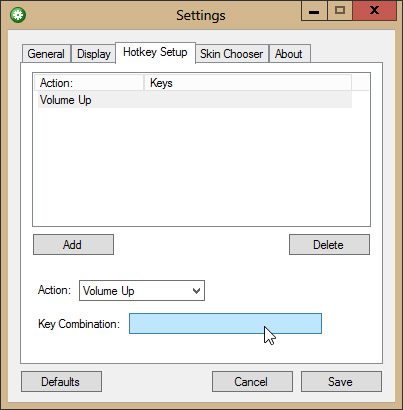
Task: Click the Keys column header
Action: (248, 83)
